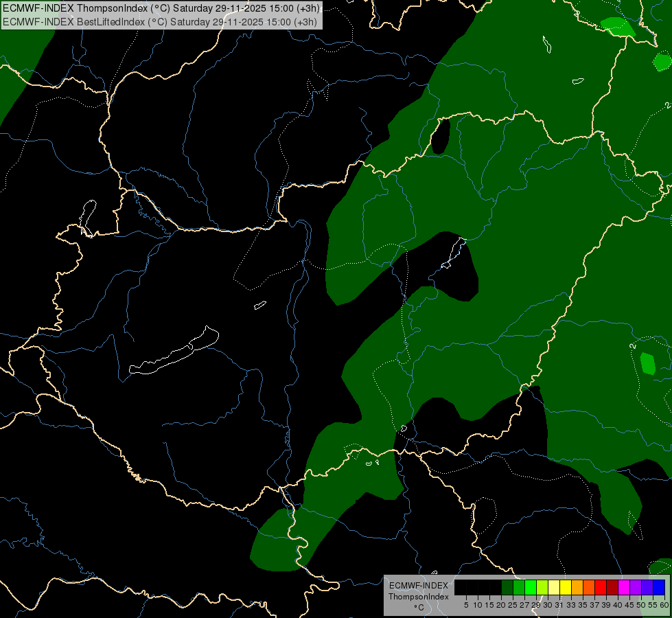Click legend tick value 60

[x=664, y=605]
